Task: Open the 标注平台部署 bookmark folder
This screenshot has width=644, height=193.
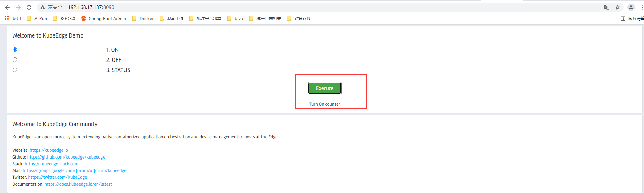Action: [x=205, y=18]
